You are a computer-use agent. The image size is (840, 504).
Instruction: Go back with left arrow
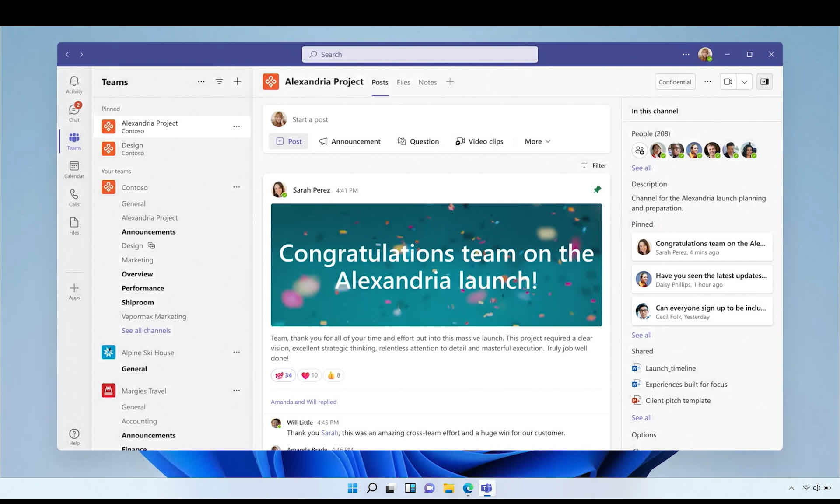pos(67,54)
